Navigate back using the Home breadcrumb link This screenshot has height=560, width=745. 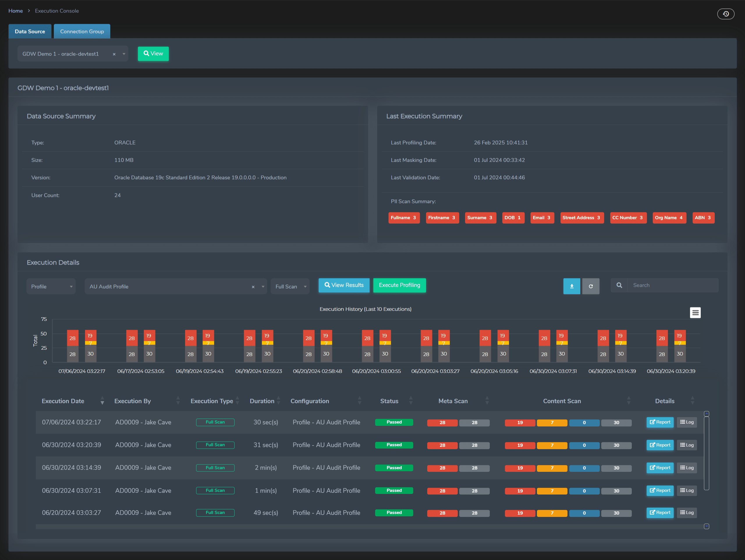(15, 10)
